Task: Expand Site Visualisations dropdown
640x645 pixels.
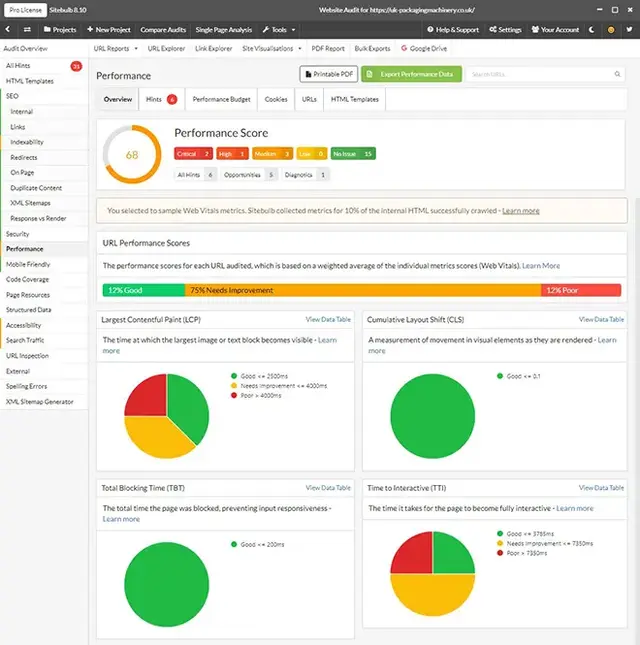Action: (x=272, y=49)
